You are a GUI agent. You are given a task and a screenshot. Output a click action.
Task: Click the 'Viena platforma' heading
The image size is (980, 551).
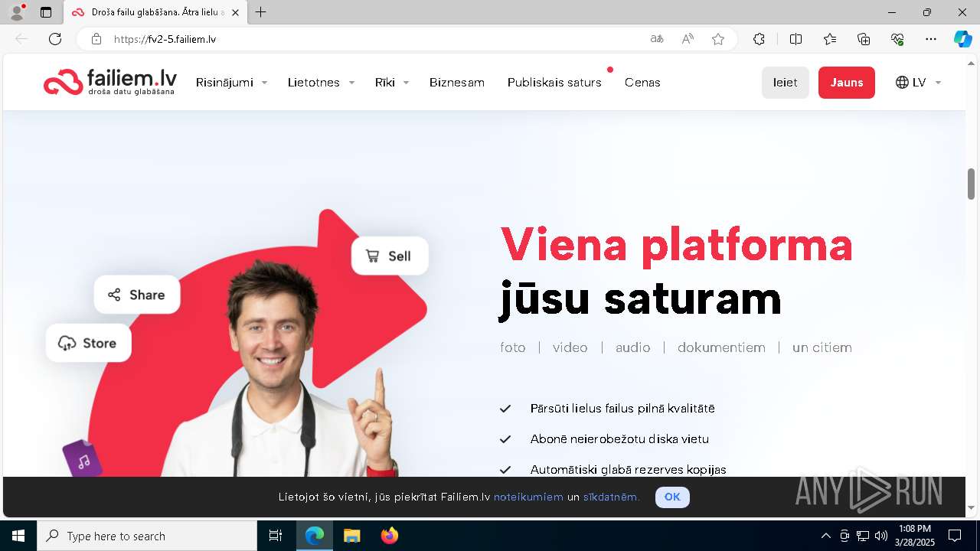pos(677,244)
